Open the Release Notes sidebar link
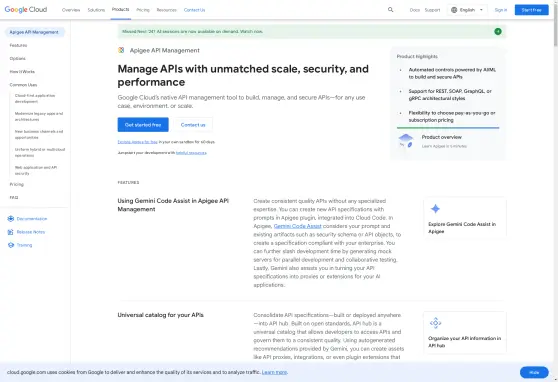Image resolution: width=558 pixels, height=382 pixels. tap(31, 232)
